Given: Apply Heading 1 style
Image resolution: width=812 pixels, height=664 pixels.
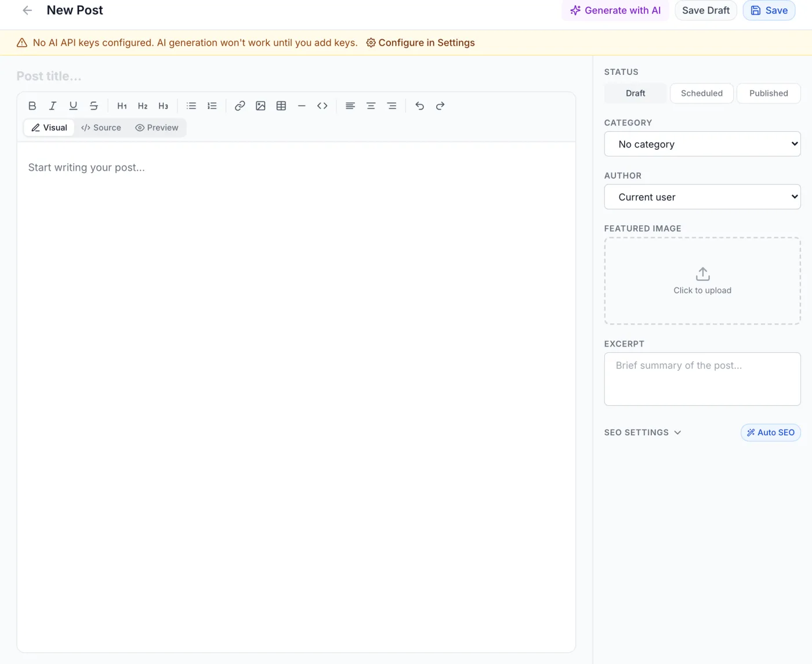Looking at the screenshot, I should click(122, 106).
